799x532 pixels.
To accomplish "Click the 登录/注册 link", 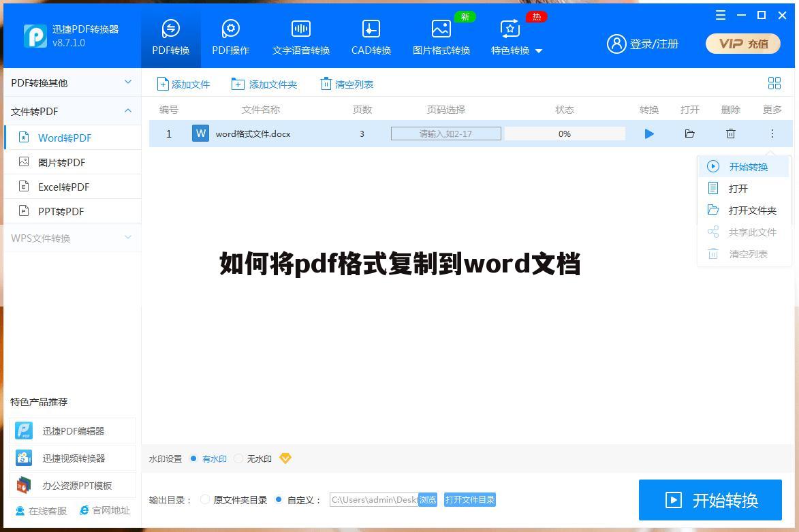I will pyautogui.click(x=654, y=44).
